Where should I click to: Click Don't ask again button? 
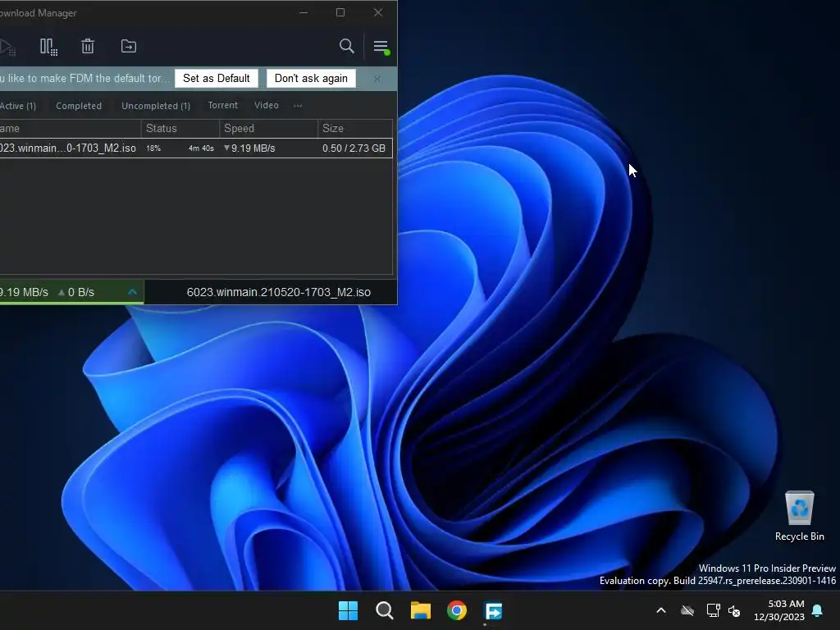click(311, 78)
